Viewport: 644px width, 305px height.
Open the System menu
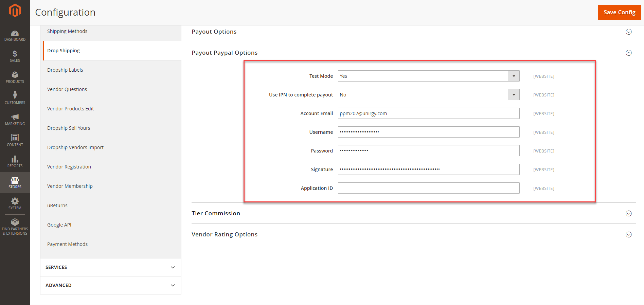point(15,204)
